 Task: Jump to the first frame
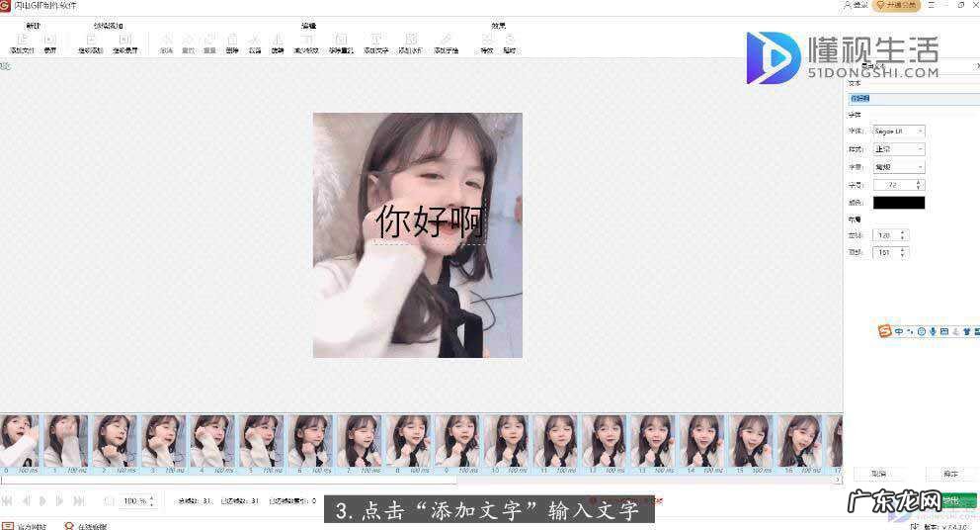coord(8,500)
